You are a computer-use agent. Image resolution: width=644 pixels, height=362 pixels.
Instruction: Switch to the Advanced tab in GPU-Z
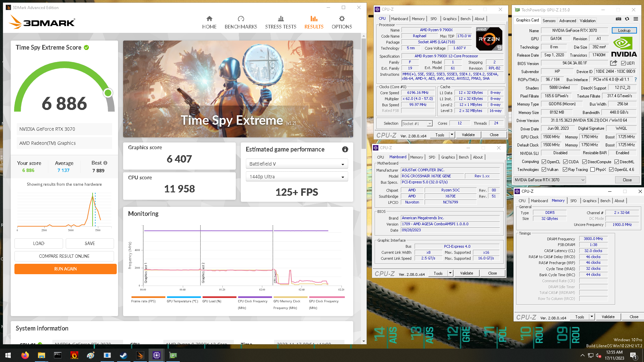[x=568, y=21]
